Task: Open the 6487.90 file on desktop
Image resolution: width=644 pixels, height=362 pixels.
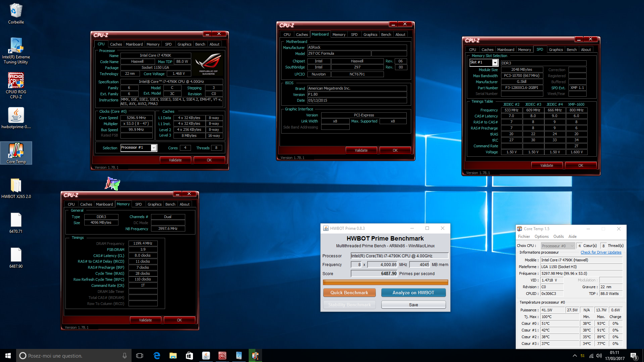Action: tap(16, 258)
